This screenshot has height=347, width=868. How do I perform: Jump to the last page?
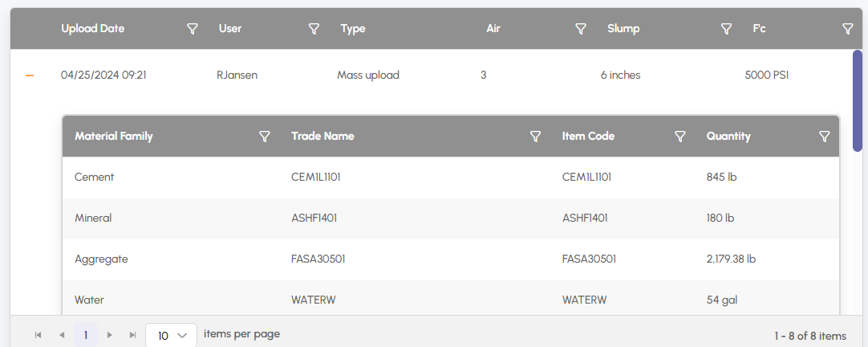click(x=133, y=335)
